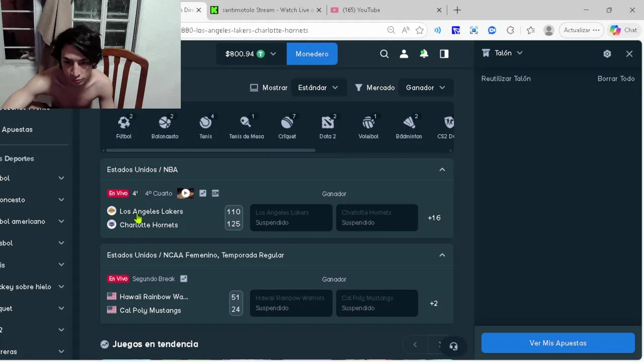Collapse the NCAA Femenino section
The height and width of the screenshot is (362, 644).
(442, 255)
